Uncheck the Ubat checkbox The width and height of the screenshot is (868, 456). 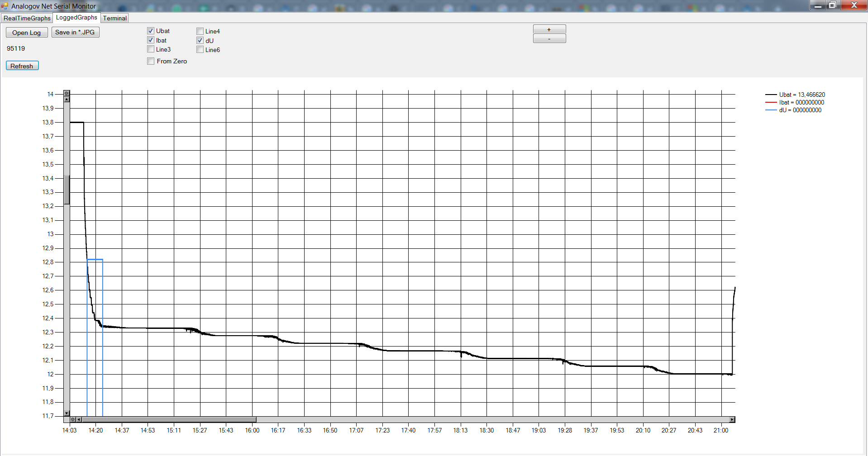coord(151,31)
